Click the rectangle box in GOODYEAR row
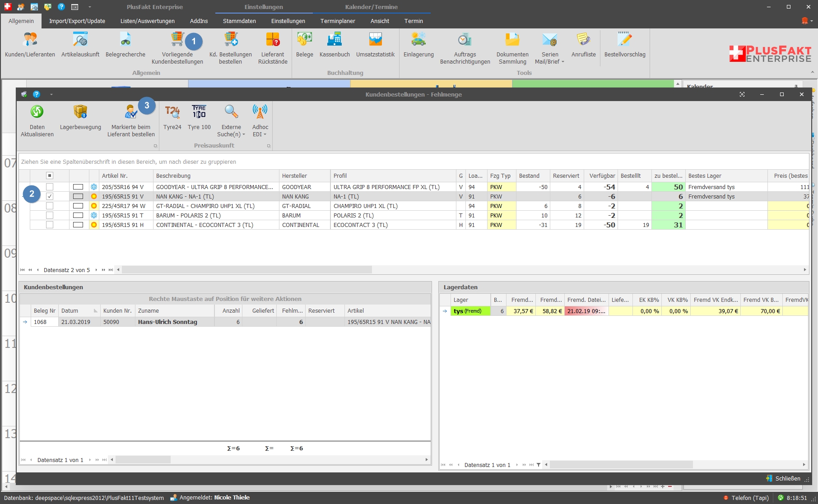The height and width of the screenshot is (504, 818). click(78, 187)
